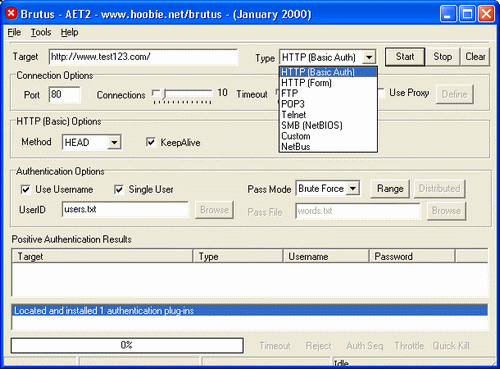500x369 pixels.
Task: Click the Distributed button
Action: coord(439,189)
